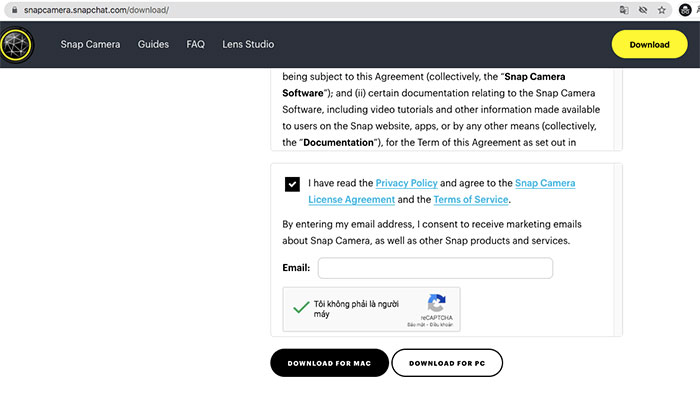The height and width of the screenshot is (401, 700).
Task: Click the reCAPTCHA logo icon
Action: coord(436,303)
